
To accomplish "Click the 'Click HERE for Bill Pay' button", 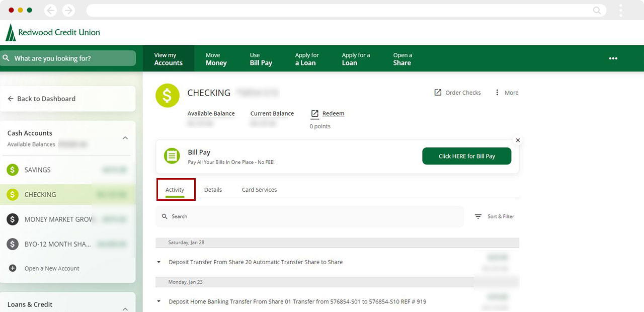I will coord(467,156).
